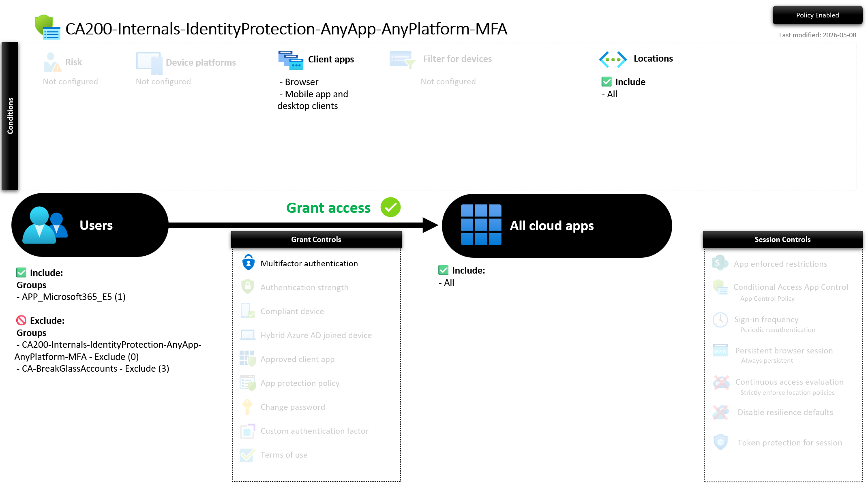Click the App enforced restrictions SharePoint icon
This screenshot has width=868, height=488.
pos(720,263)
